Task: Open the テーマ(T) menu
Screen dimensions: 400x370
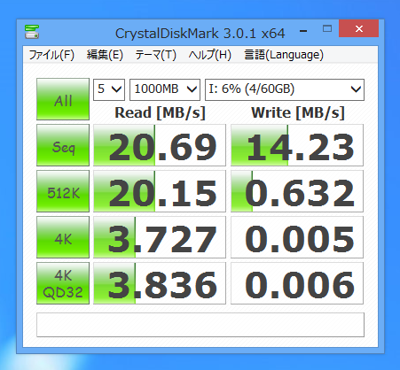Action: coord(155,55)
